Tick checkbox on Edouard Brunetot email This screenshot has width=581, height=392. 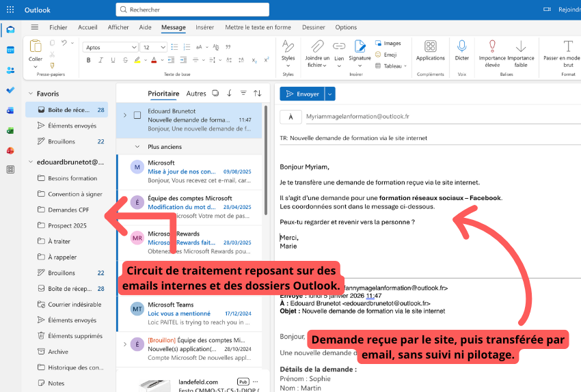(x=137, y=115)
